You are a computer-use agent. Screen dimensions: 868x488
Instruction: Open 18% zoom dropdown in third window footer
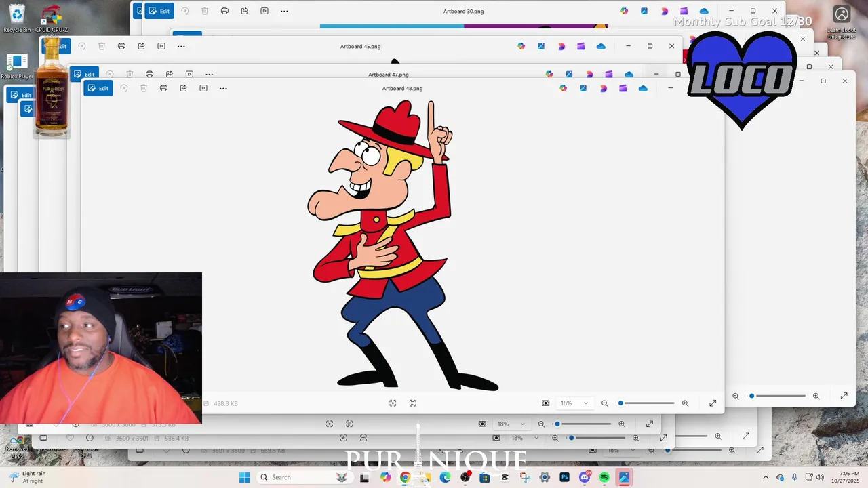click(526, 438)
